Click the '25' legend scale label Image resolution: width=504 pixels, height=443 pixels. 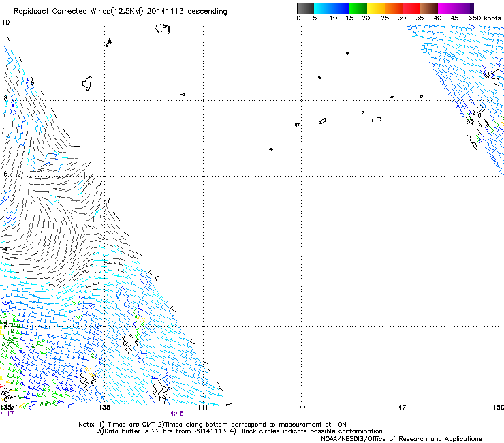385,18
